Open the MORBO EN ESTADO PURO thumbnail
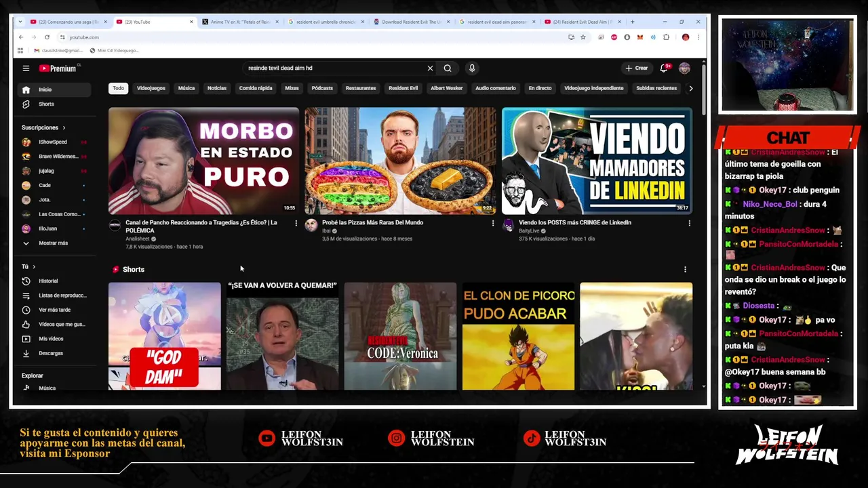868x488 pixels. coord(203,161)
